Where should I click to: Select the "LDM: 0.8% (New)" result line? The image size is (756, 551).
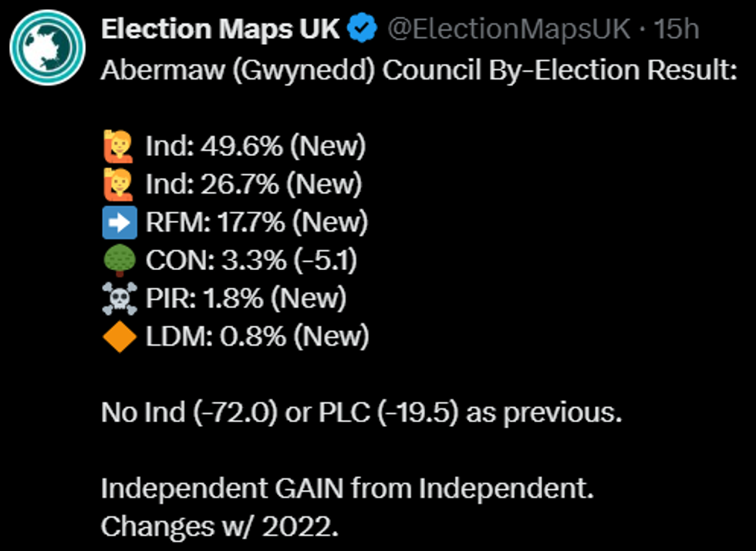258,336
